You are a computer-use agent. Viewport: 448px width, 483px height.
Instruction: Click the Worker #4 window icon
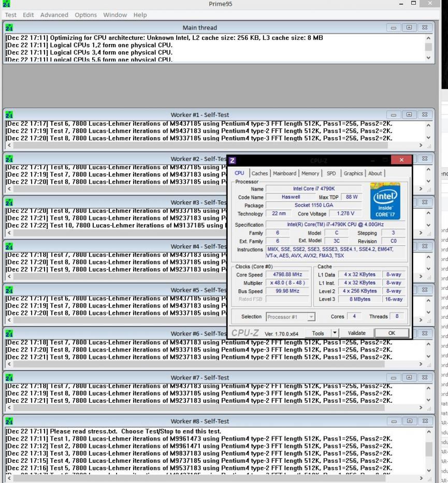[x=9, y=246]
